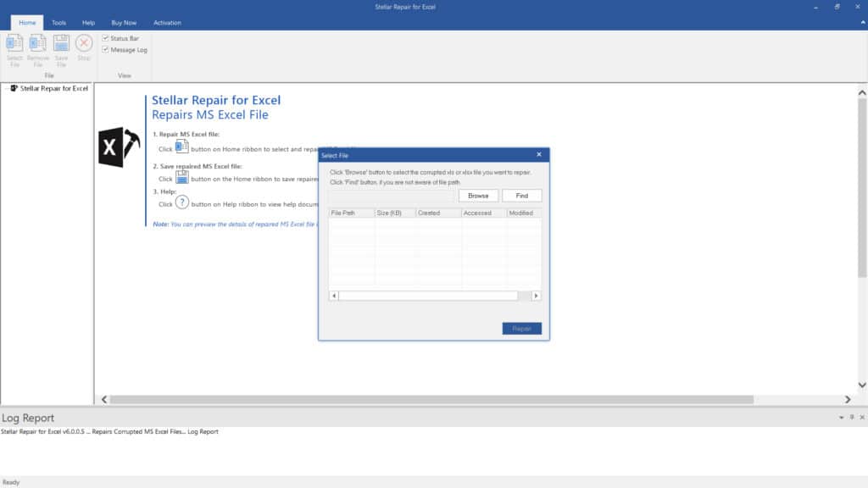Click the Accessed column header

click(x=484, y=213)
